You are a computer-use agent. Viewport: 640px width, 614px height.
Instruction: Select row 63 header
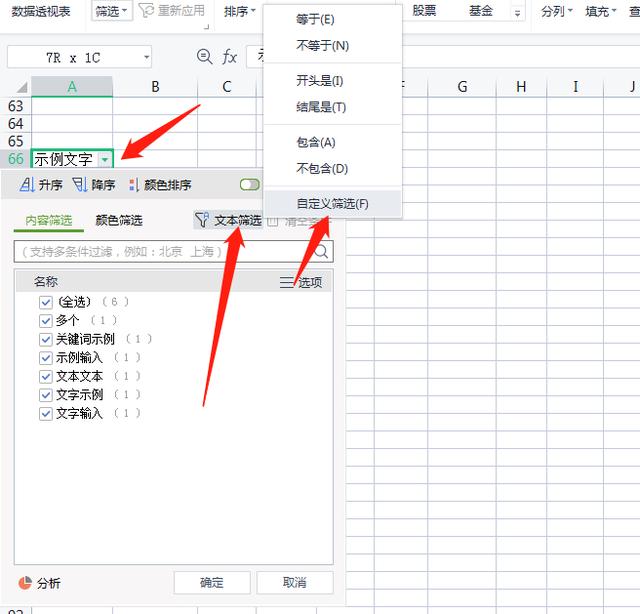point(16,106)
